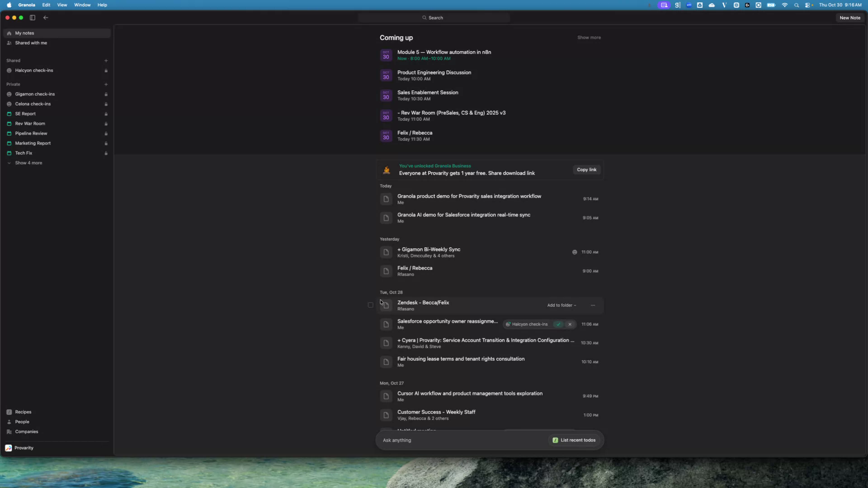
Task: Open the Pipeline Review folder icon
Action: point(10,133)
